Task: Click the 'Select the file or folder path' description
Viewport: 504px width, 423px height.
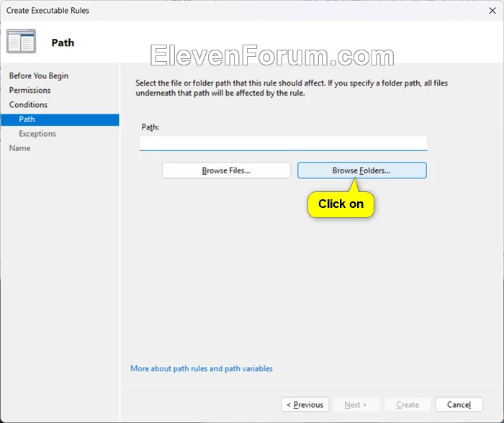Action: [x=292, y=88]
